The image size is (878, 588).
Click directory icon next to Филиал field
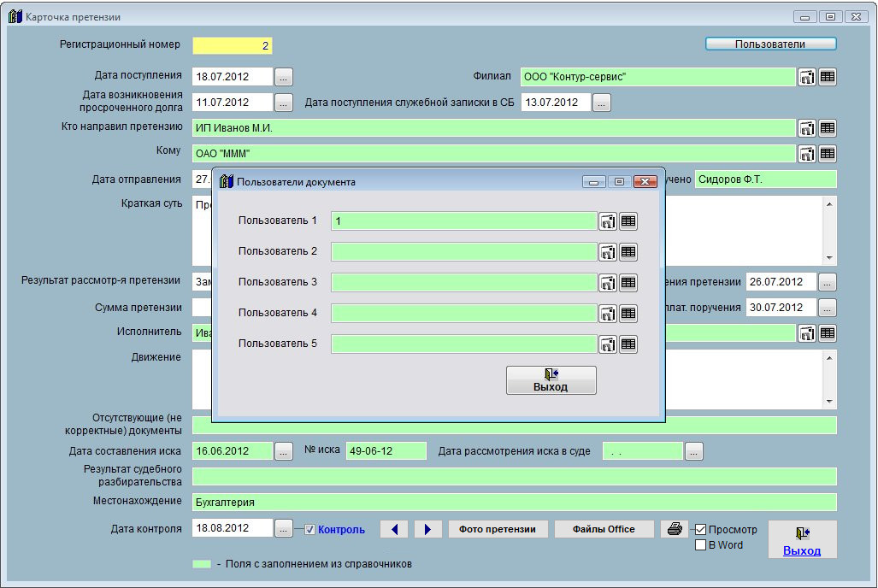coord(806,77)
